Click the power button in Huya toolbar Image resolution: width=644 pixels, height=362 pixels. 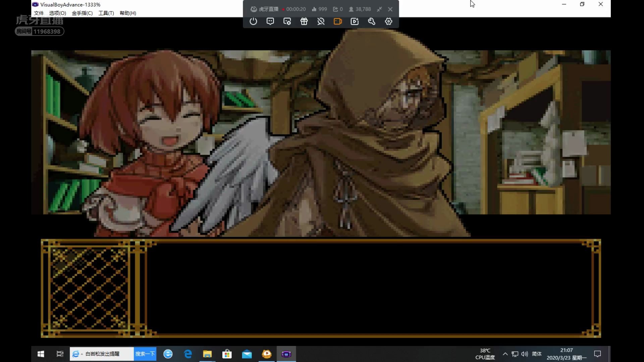(x=253, y=21)
